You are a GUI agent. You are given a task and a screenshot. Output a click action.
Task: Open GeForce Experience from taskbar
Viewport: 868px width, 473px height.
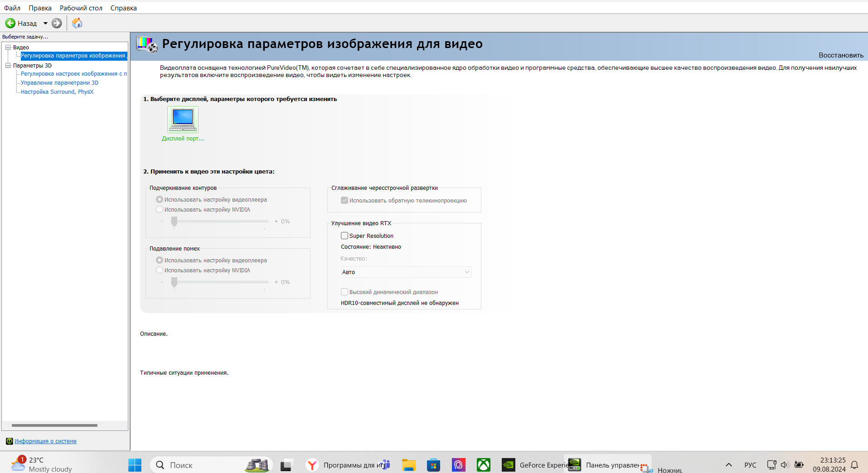[x=509, y=465]
